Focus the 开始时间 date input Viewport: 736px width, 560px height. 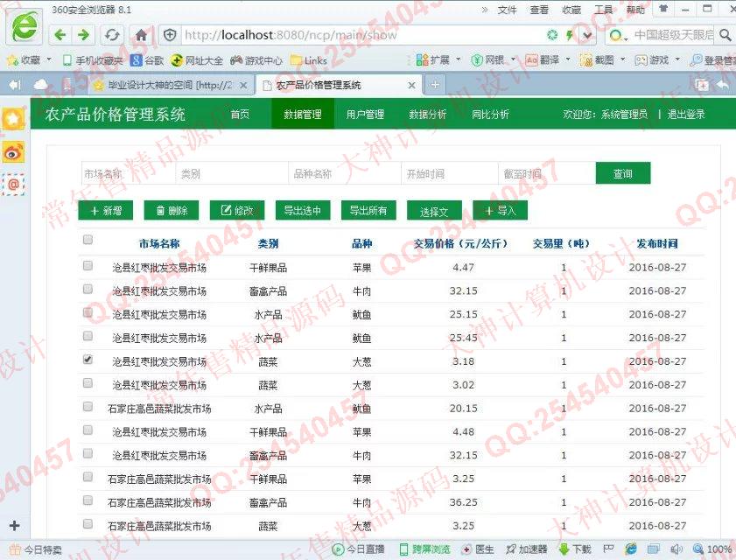tap(450, 173)
